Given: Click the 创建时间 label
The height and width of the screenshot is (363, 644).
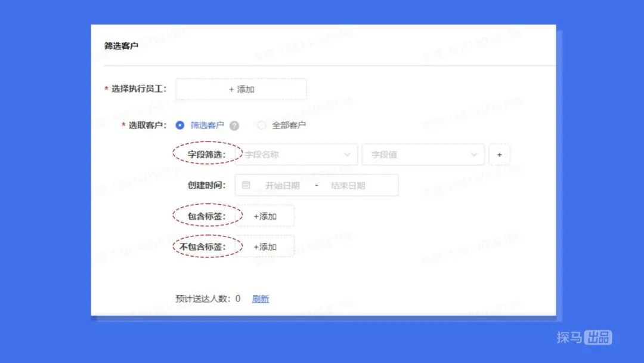Looking at the screenshot, I should pyautogui.click(x=206, y=185).
